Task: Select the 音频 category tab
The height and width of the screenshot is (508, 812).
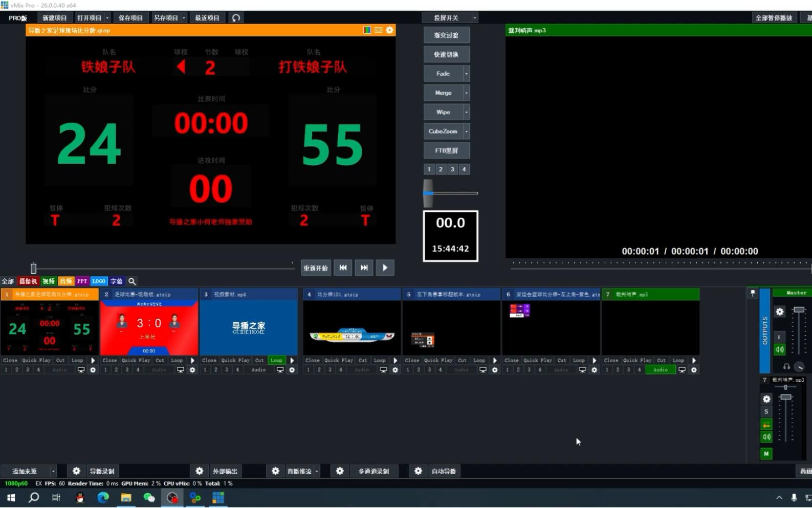Action: coord(66,281)
